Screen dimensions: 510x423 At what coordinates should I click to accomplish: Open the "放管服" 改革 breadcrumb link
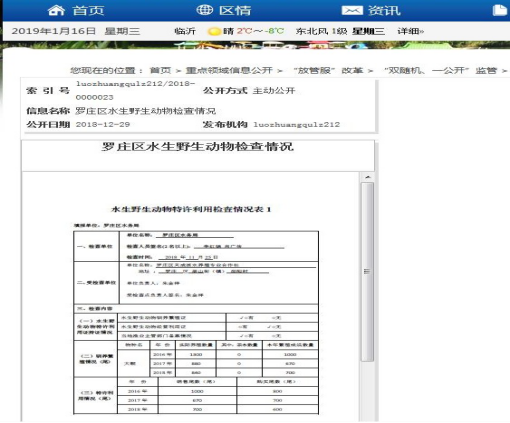tap(328, 70)
